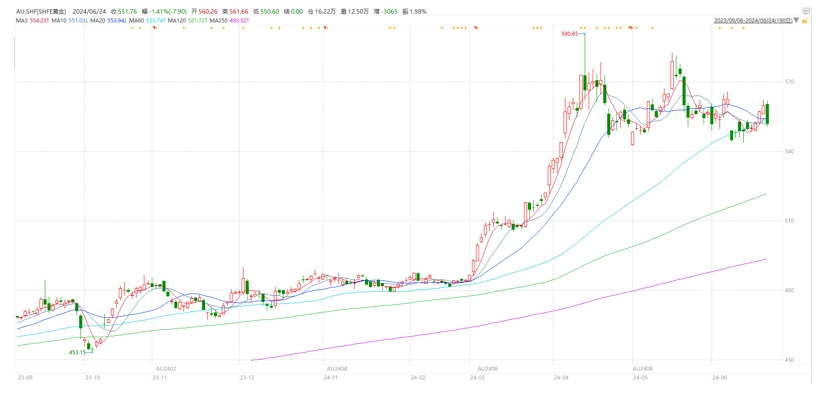Click the volume 12.50万 value
This screenshot has height=397, width=821.
coord(359,11)
